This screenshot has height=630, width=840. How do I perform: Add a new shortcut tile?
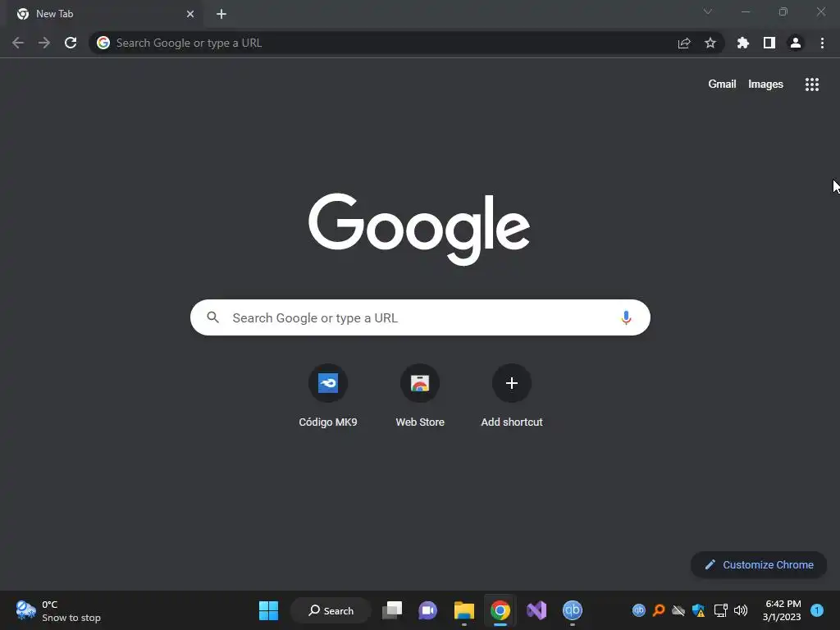pos(512,396)
